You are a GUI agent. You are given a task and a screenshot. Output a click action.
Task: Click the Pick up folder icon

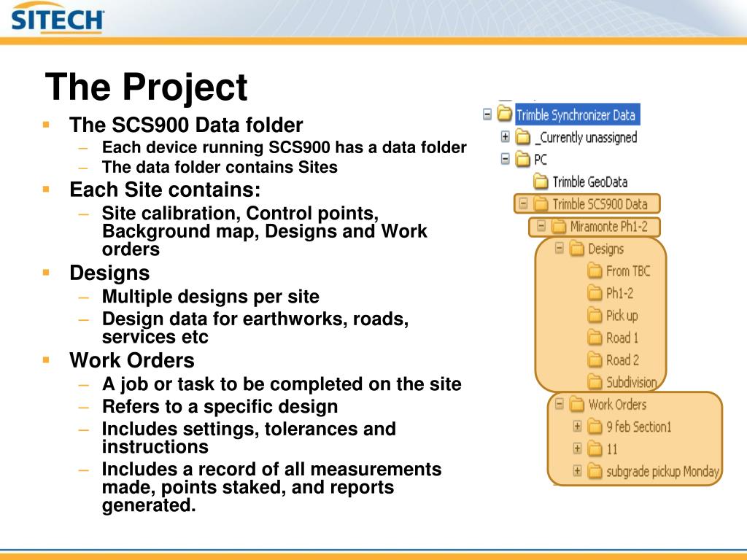[595, 315]
